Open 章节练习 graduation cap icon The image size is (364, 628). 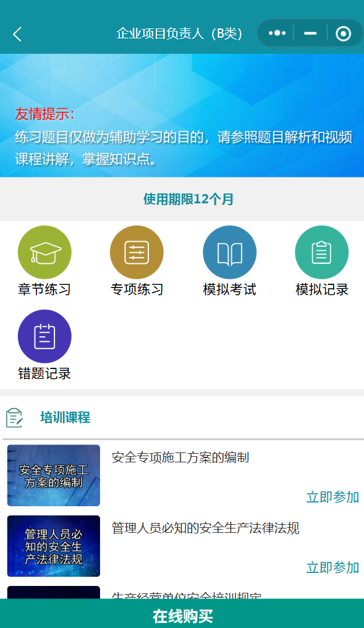point(44,252)
